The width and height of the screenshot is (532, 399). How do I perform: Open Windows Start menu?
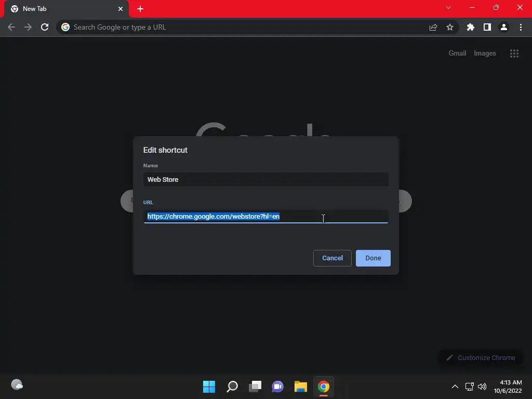click(209, 387)
